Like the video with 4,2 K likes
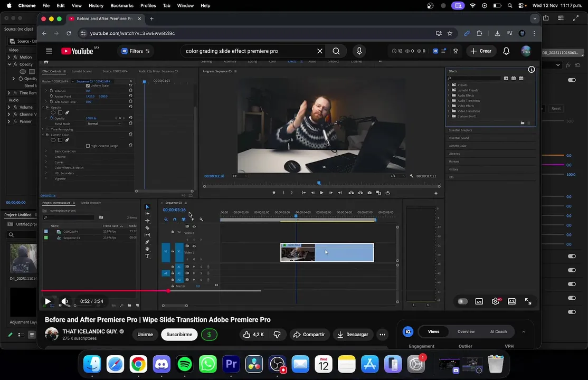The height and width of the screenshot is (380, 588). click(x=253, y=335)
